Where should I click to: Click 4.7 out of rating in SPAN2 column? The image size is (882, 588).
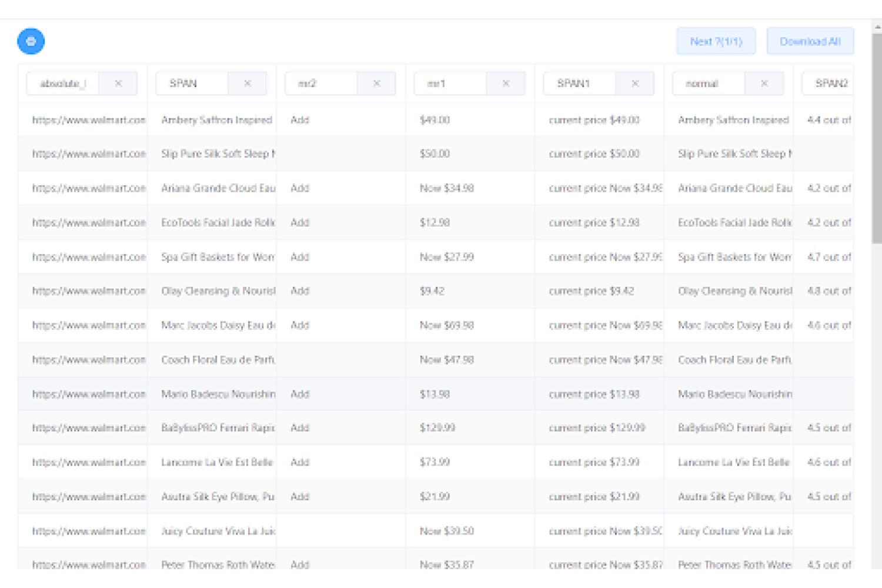tap(829, 257)
